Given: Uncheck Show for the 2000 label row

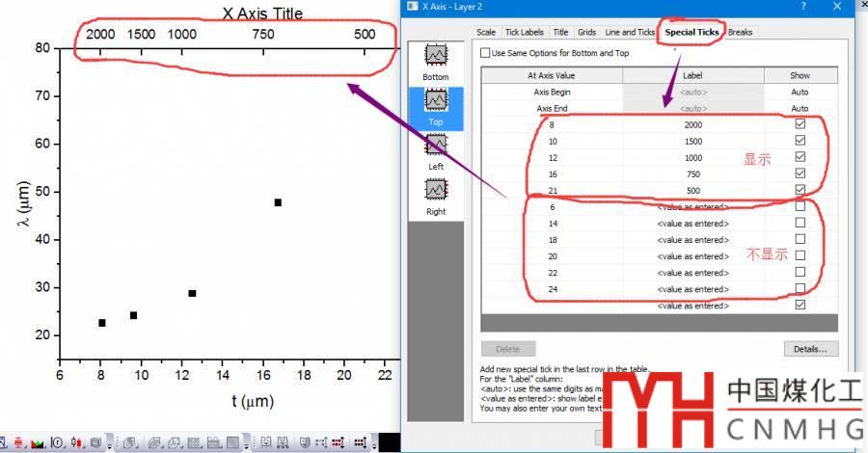Looking at the screenshot, I should point(800,124).
